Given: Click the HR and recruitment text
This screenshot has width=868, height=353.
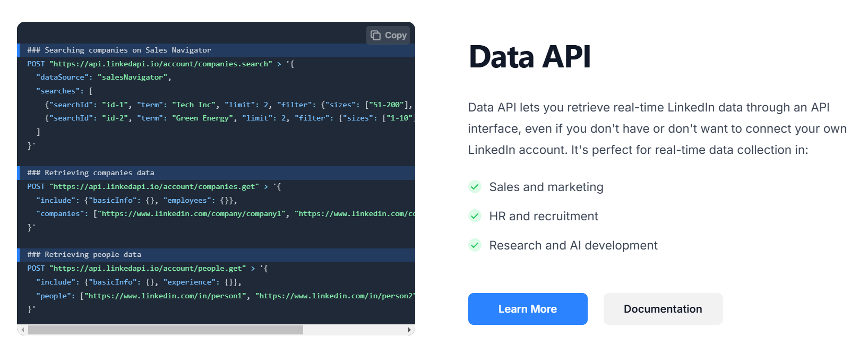Looking at the screenshot, I should tap(544, 216).
